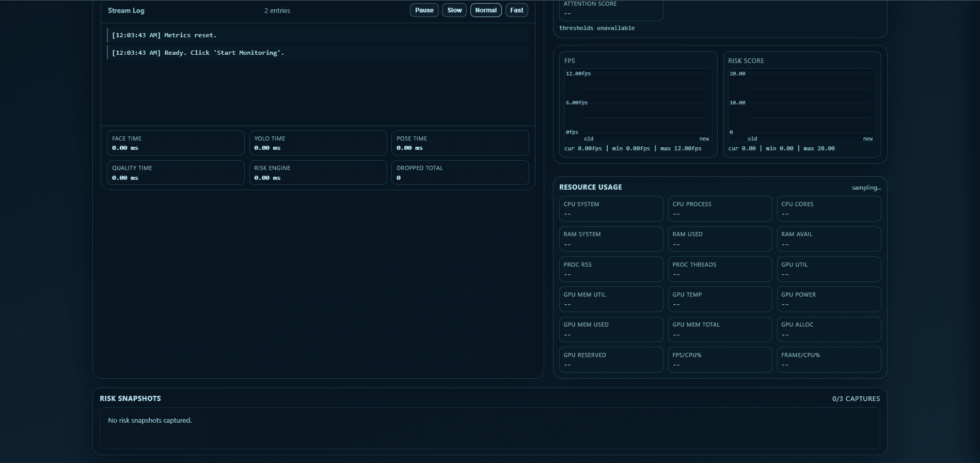Click the FPS/CPU% resource card
Image resolution: width=980 pixels, height=463 pixels.
click(x=720, y=360)
